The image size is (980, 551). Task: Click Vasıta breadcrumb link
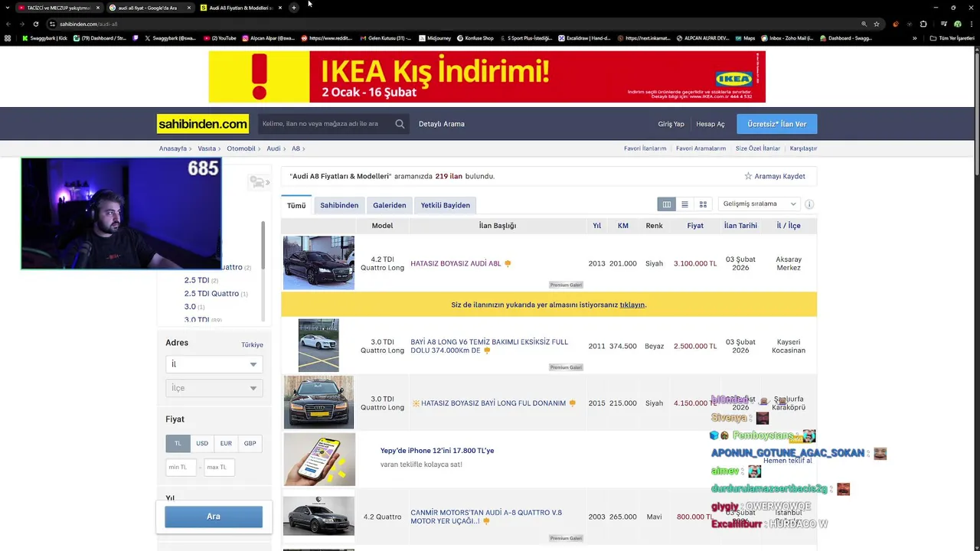[x=207, y=148]
